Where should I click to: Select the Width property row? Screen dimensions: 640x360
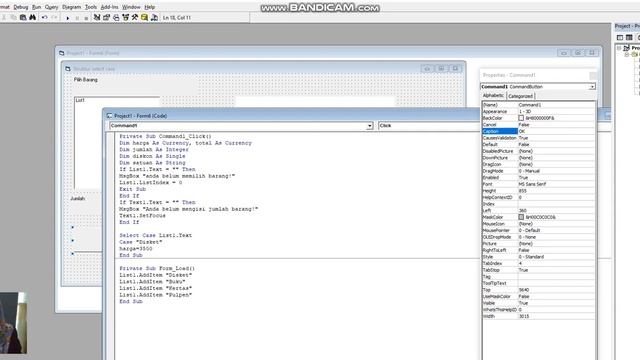(538, 316)
